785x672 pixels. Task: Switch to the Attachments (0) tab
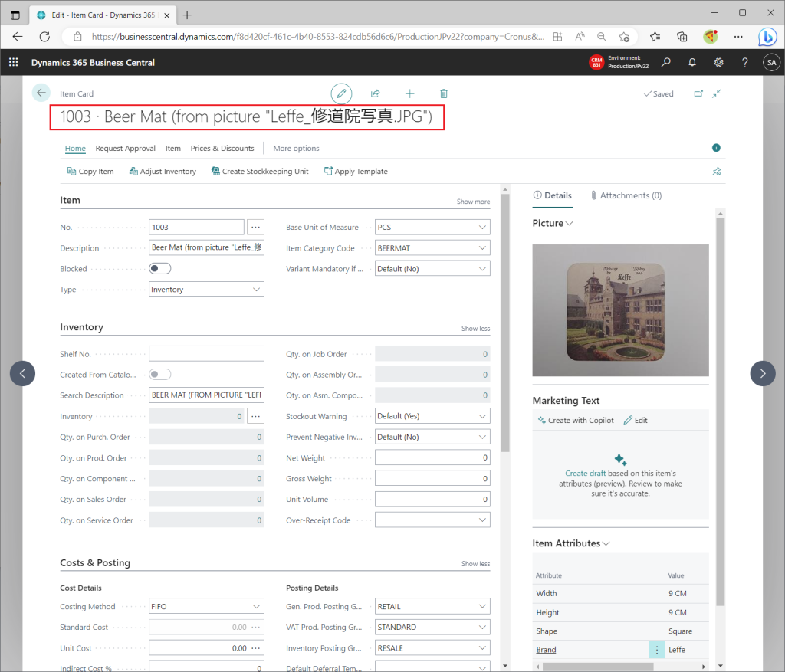(x=626, y=195)
